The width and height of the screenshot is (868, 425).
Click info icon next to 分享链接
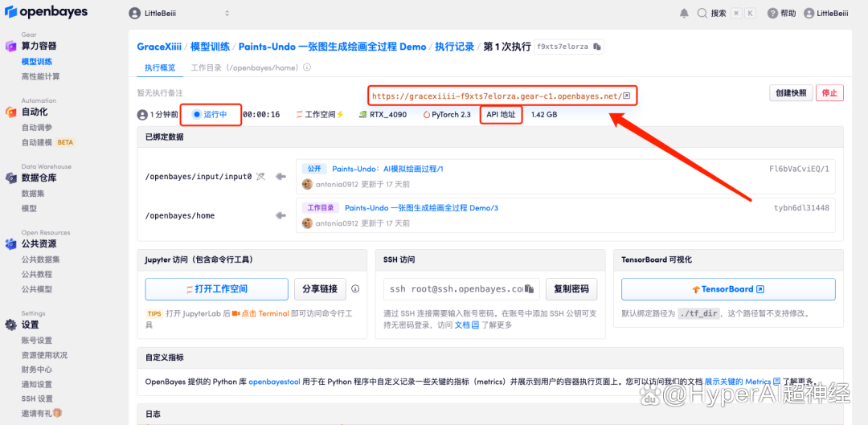(355, 289)
